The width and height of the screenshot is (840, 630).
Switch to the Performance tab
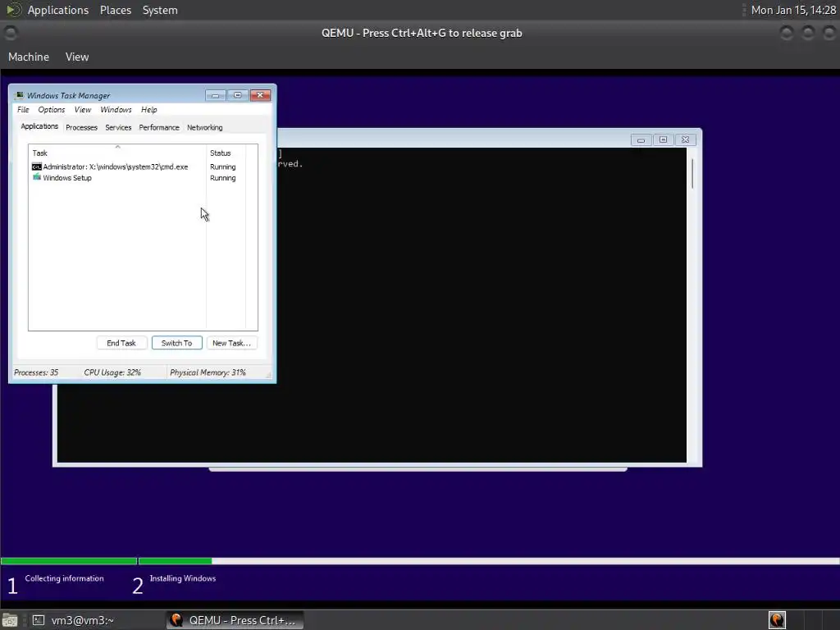click(159, 127)
